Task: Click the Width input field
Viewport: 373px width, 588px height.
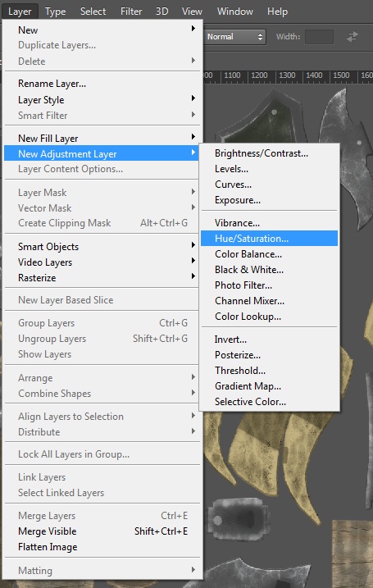Action: pyautogui.click(x=319, y=37)
